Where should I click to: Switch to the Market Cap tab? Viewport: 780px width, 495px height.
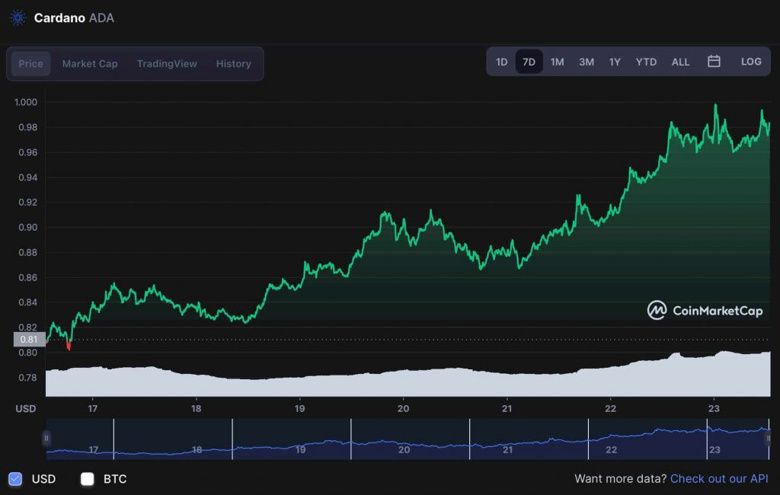point(90,64)
